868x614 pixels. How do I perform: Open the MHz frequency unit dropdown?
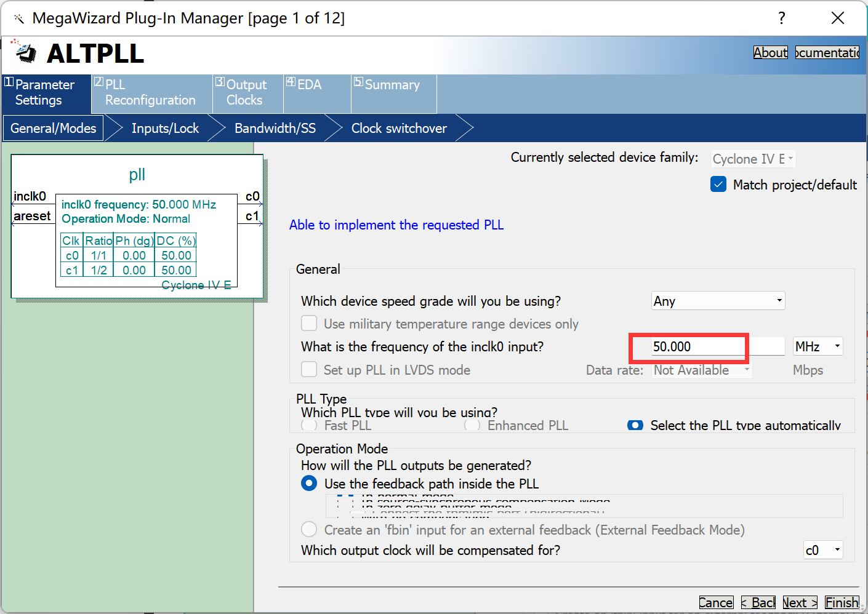[818, 346]
